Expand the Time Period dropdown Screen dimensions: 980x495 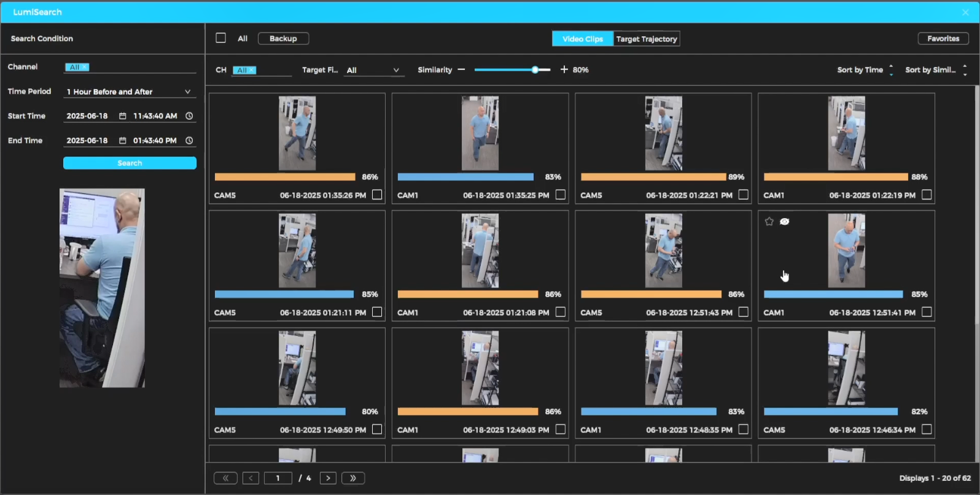point(187,92)
